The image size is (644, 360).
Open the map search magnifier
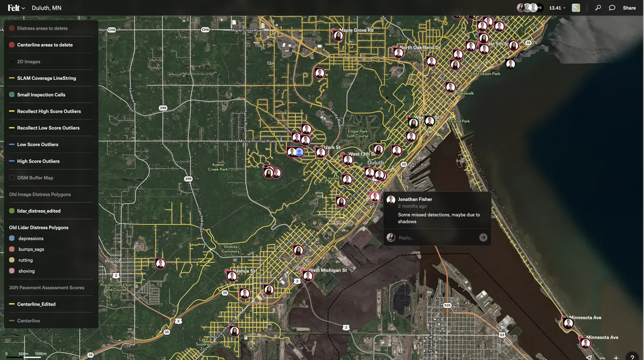click(x=598, y=8)
